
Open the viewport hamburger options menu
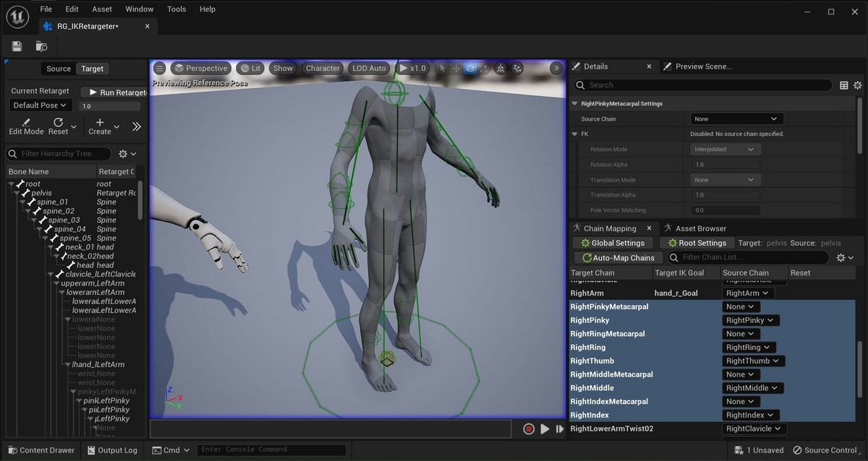(x=160, y=69)
